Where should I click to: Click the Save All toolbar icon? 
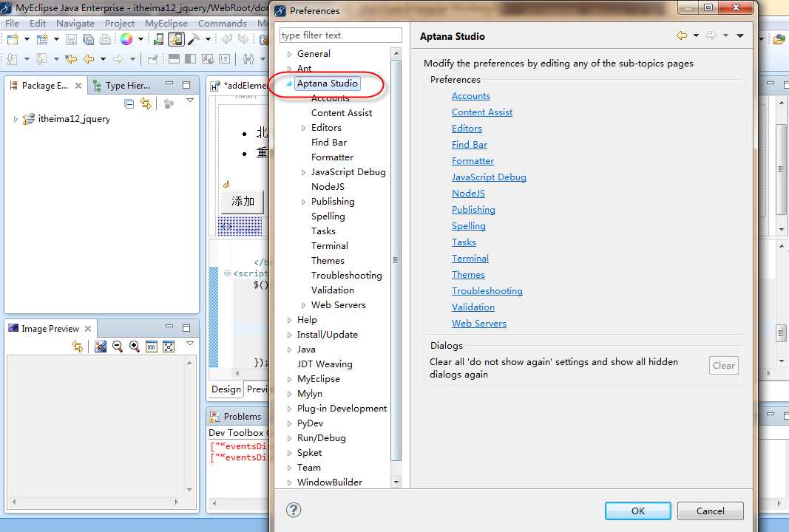pos(88,39)
